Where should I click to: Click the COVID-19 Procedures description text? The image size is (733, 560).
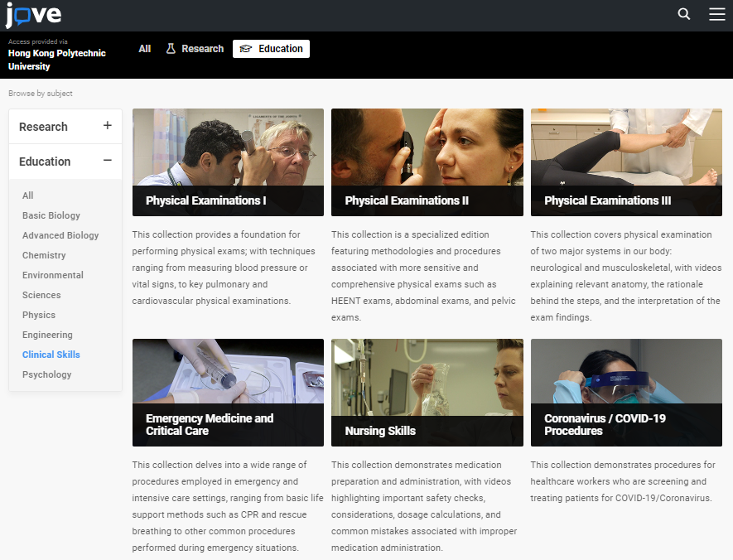[x=623, y=481]
